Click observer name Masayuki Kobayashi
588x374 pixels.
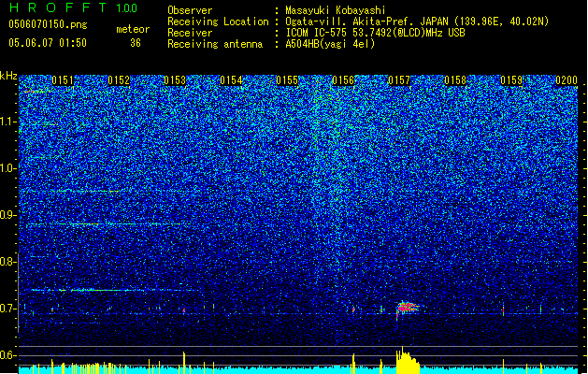click(336, 10)
